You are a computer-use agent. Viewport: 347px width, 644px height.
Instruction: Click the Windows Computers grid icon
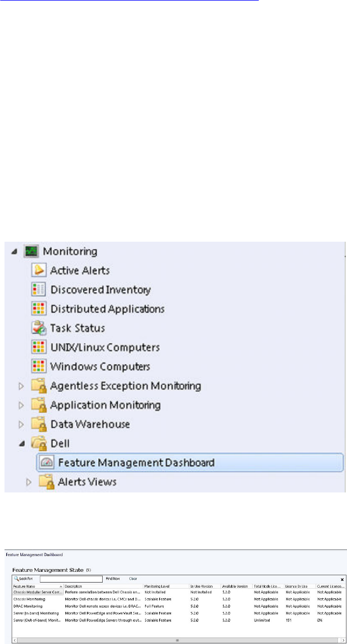38,366
